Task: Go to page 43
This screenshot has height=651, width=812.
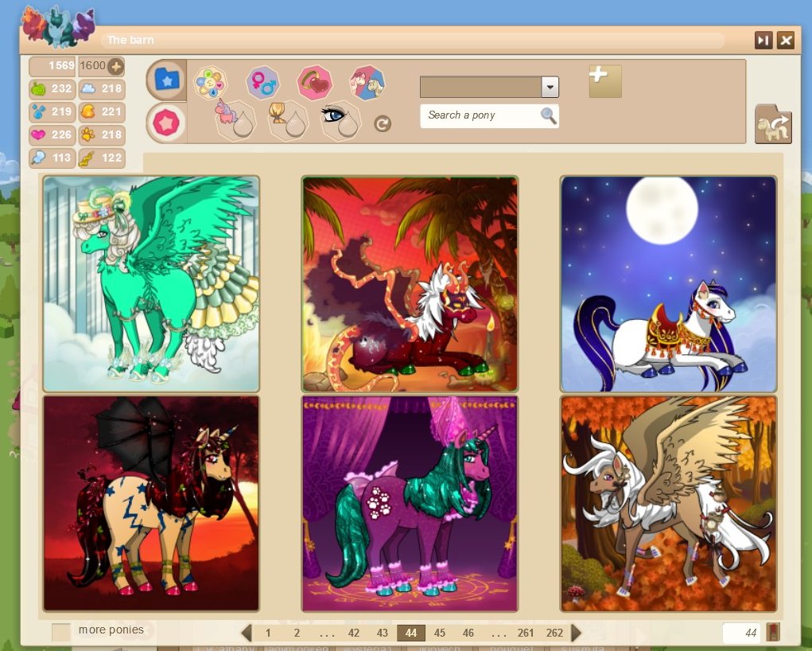Action: click(x=383, y=633)
